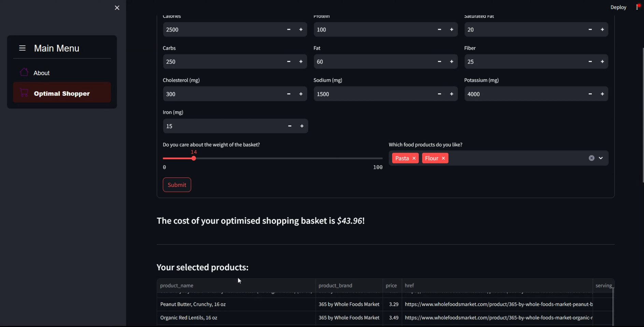Decrease Iron with the minus button
Screen dimensions: 644x327
[289, 126]
